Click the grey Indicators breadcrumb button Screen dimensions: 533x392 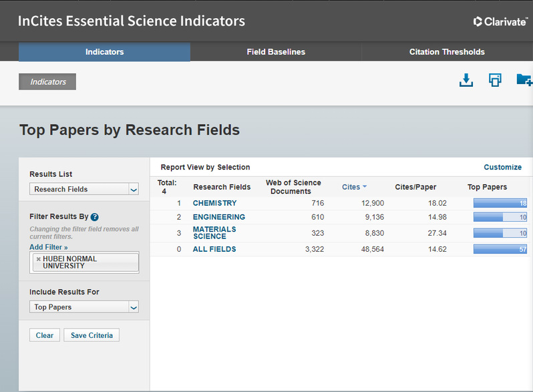coord(47,81)
